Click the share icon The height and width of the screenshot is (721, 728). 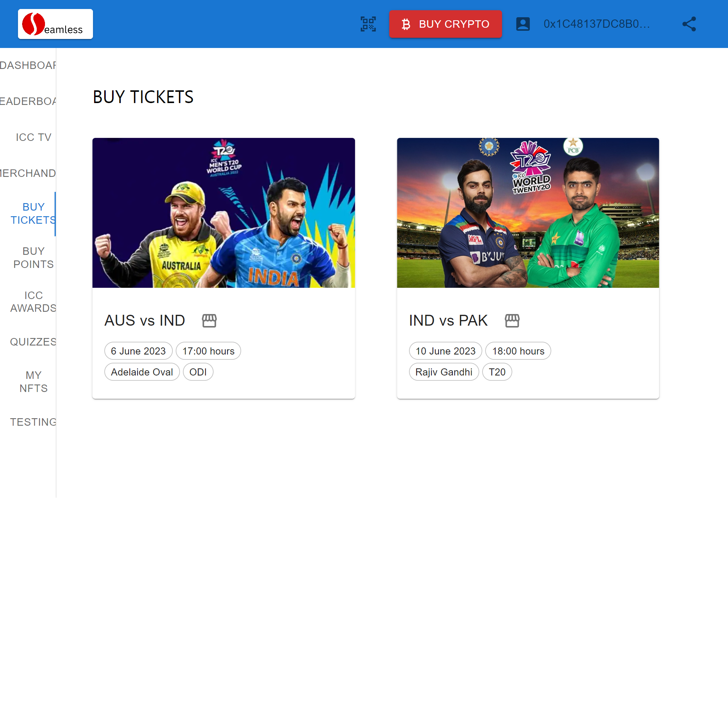[x=689, y=24]
